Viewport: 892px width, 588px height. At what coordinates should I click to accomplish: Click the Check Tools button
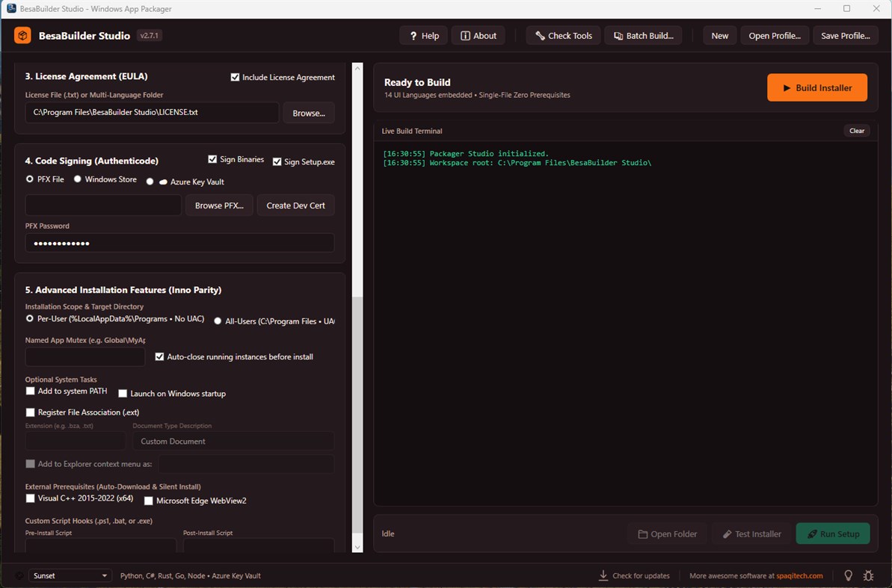coord(563,36)
